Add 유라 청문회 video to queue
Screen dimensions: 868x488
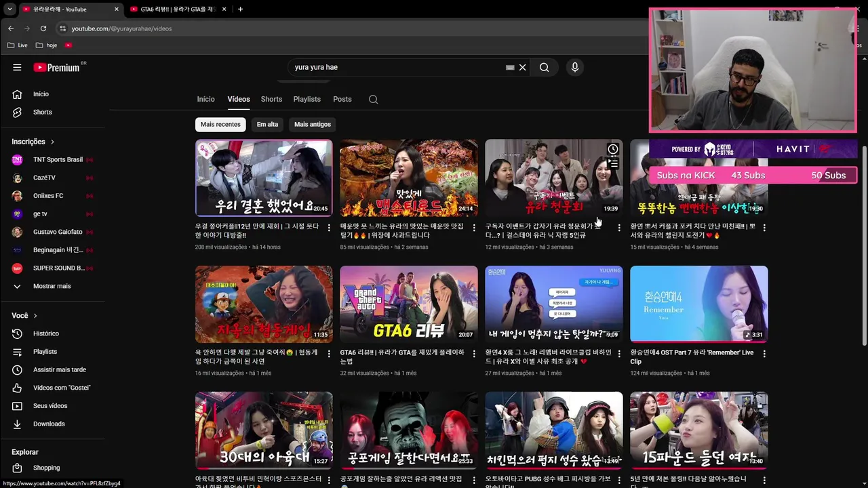(613, 163)
